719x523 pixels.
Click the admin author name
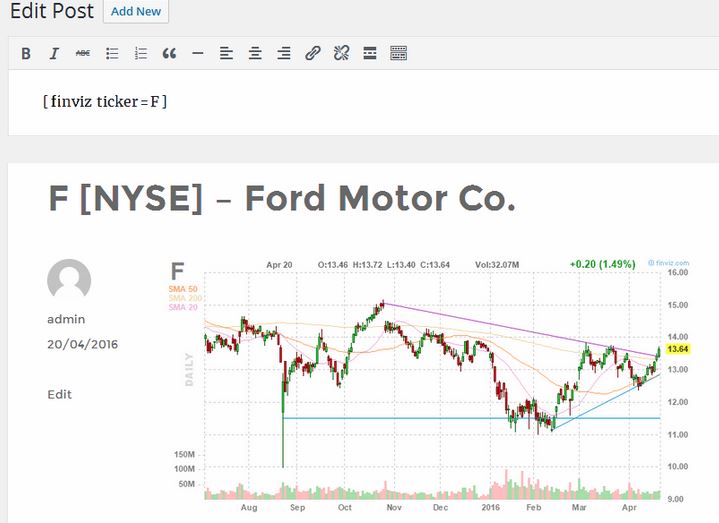(66, 319)
